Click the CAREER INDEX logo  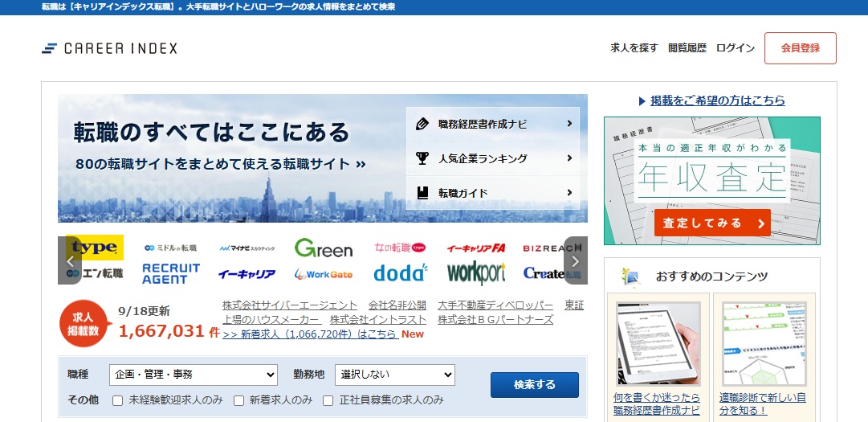[x=110, y=48]
